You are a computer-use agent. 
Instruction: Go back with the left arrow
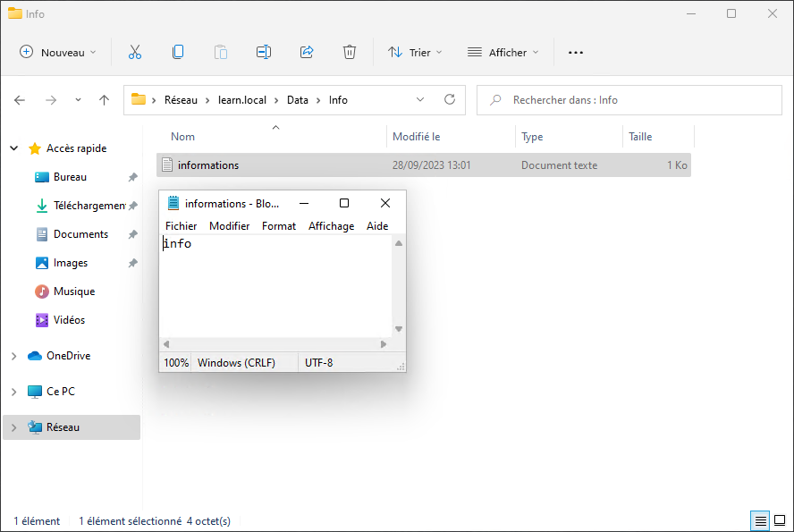20,100
